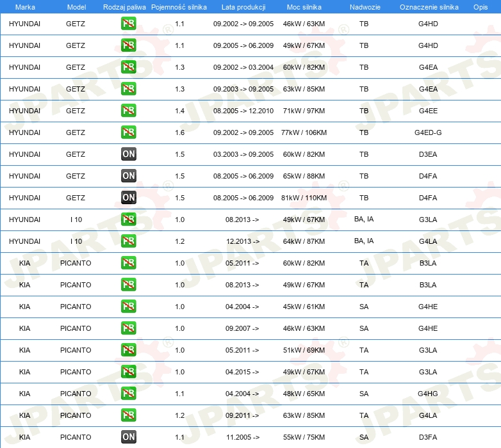Click the Pojemność silnika column header
Screen dimensions: 501x448
[179, 7]
